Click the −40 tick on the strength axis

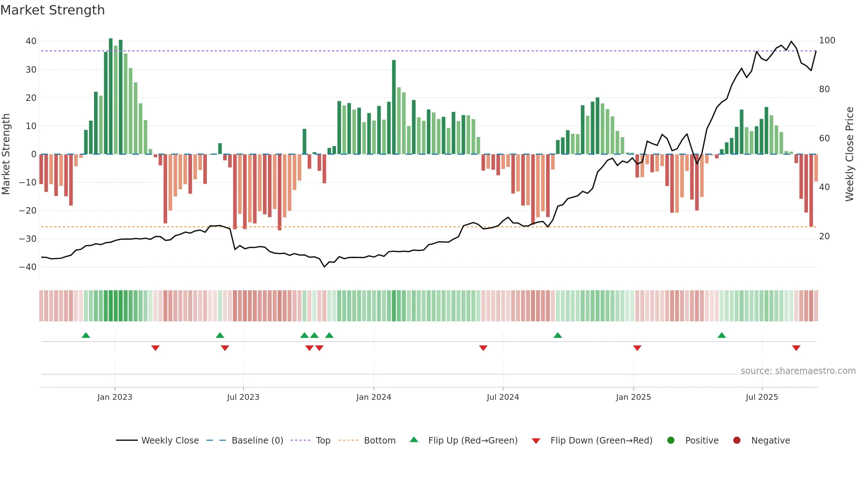(28, 267)
